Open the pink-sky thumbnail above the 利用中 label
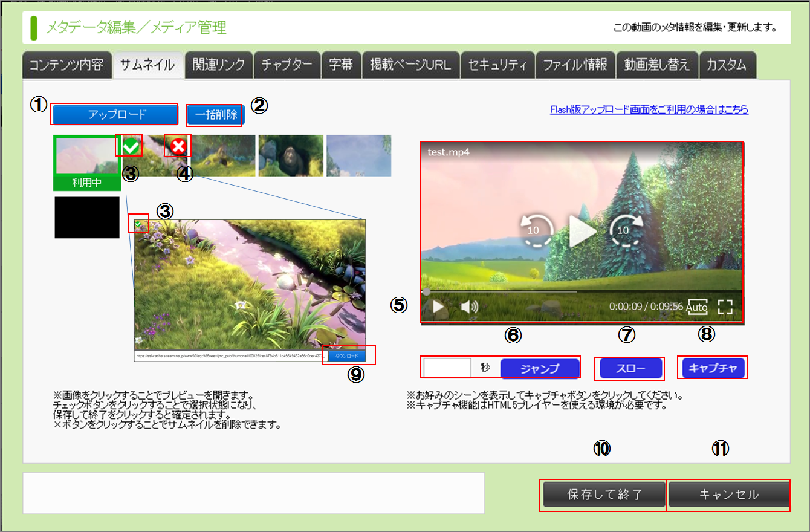810x532 pixels. coord(88,157)
